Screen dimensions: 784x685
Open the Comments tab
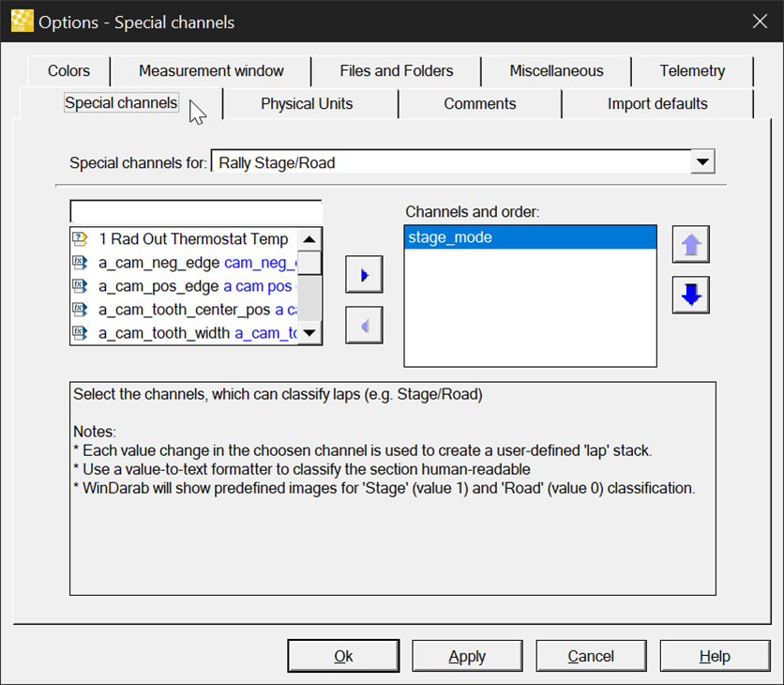479,104
